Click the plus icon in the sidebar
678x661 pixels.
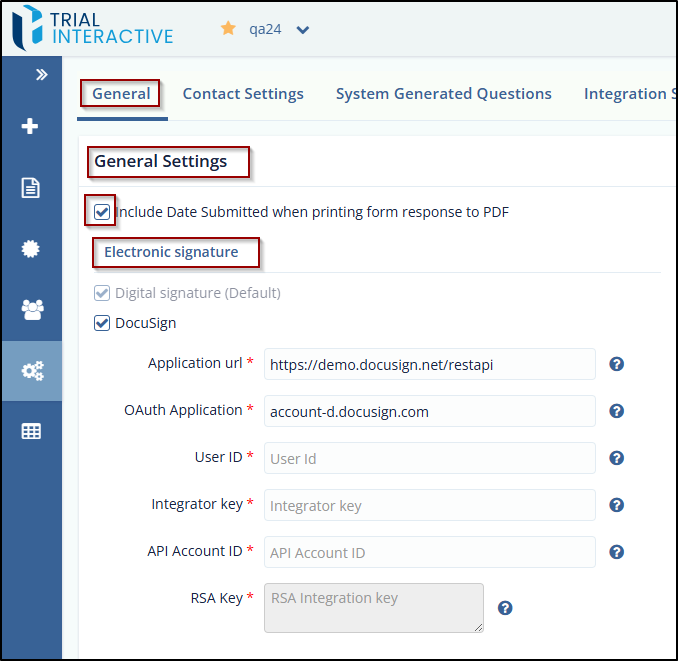pos(30,126)
